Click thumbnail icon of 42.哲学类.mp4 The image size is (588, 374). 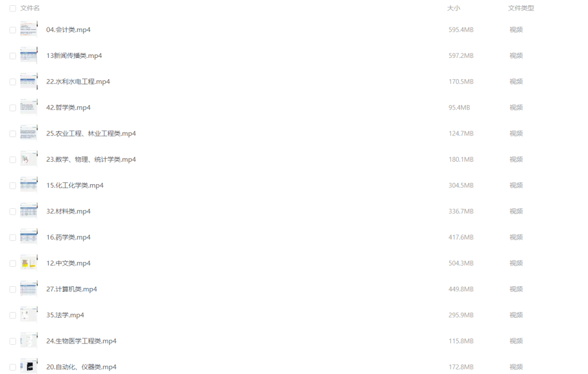29,107
